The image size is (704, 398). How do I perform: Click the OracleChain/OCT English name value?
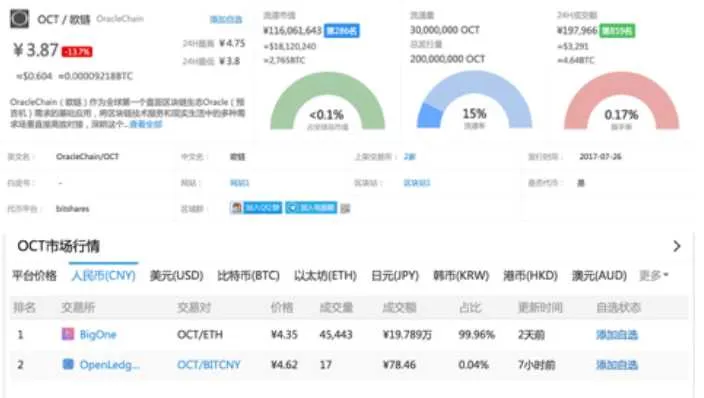click(88, 156)
